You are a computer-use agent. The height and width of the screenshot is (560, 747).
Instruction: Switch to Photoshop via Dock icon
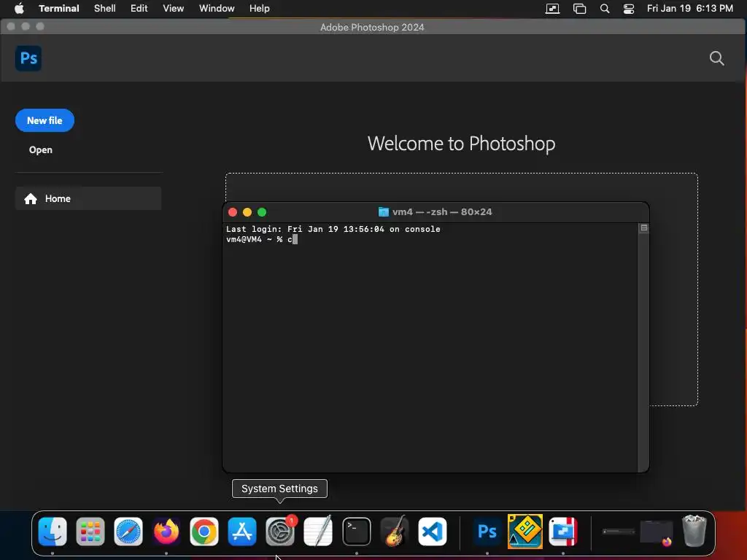pos(487,532)
